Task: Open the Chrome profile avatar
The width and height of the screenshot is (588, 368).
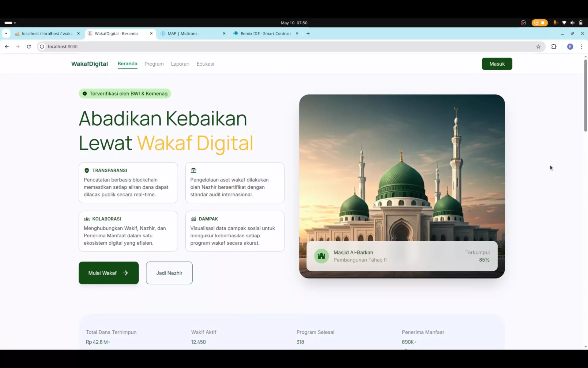Action: pos(570,47)
